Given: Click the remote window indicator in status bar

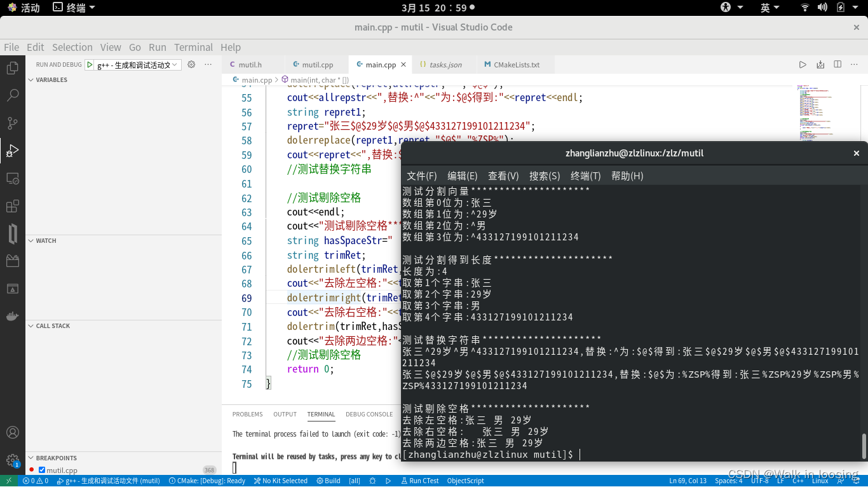Looking at the screenshot, I should click(9, 481).
